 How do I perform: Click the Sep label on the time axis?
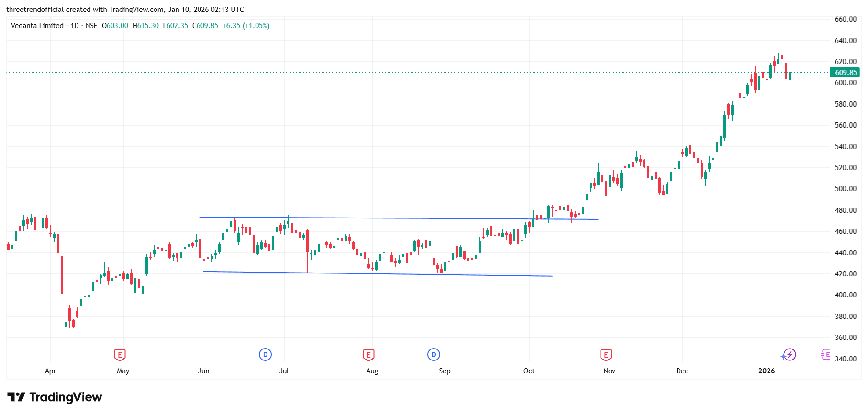coord(445,371)
